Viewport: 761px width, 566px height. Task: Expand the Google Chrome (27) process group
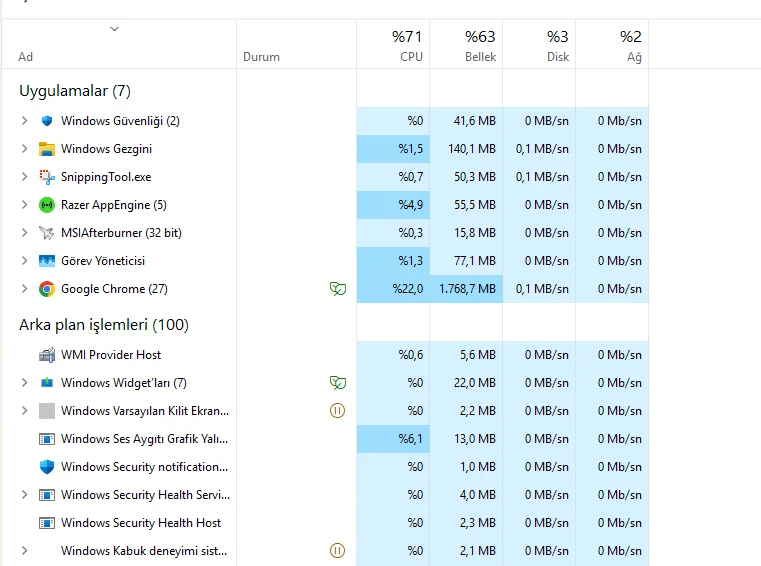(24, 289)
